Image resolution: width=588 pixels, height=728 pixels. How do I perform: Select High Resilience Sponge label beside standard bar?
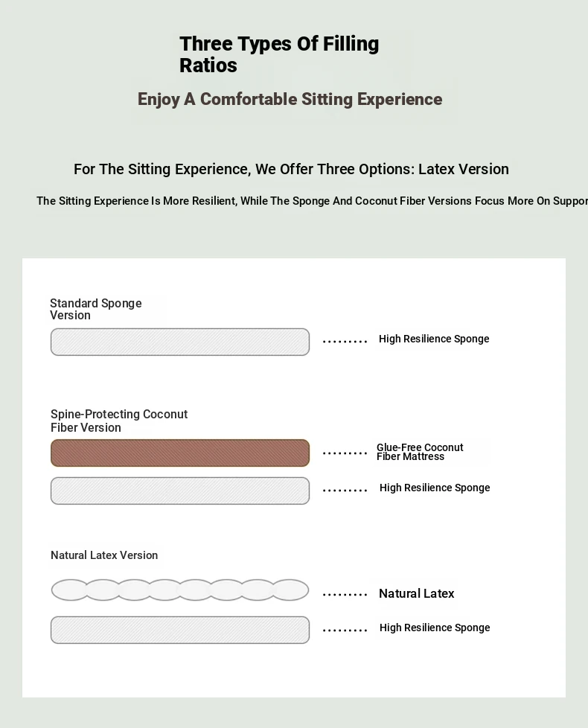click(x=434, y=339)
